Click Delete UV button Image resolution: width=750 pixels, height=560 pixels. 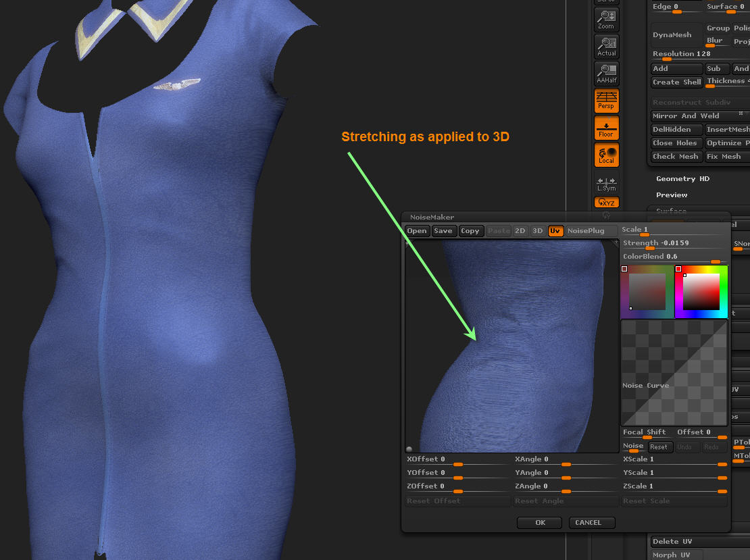coord(700,541)
